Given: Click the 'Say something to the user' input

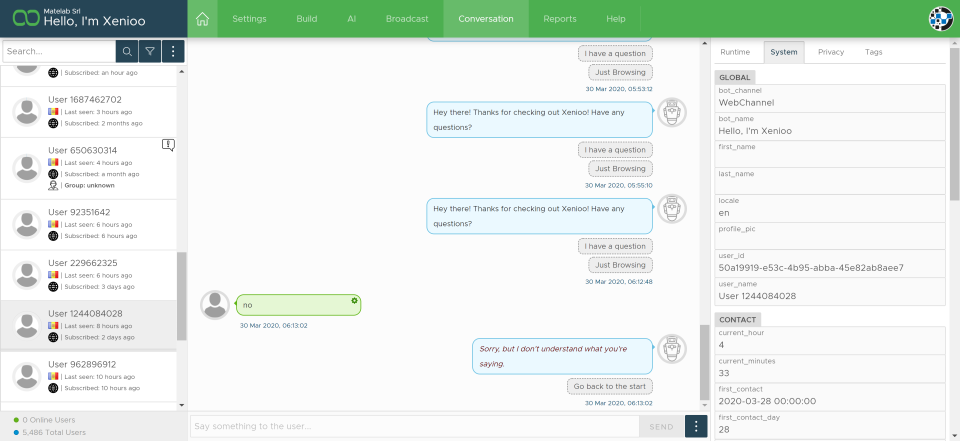Looking at the screenshot, I should 415,426.
